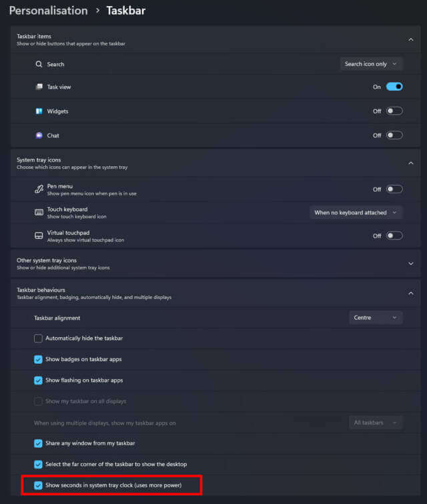Click the Search magnifier icon
Screen dimensions: 427x504
[x=39, y=64]
